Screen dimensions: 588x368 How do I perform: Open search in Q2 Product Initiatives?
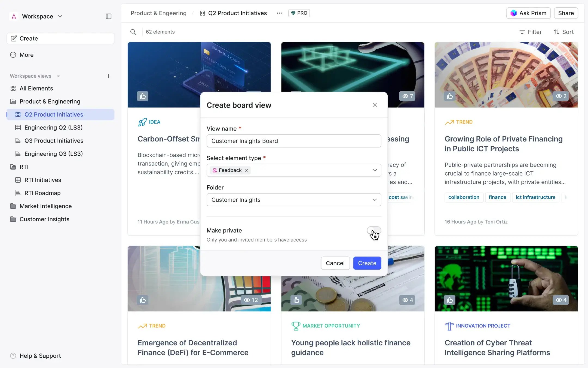(133, 32)
